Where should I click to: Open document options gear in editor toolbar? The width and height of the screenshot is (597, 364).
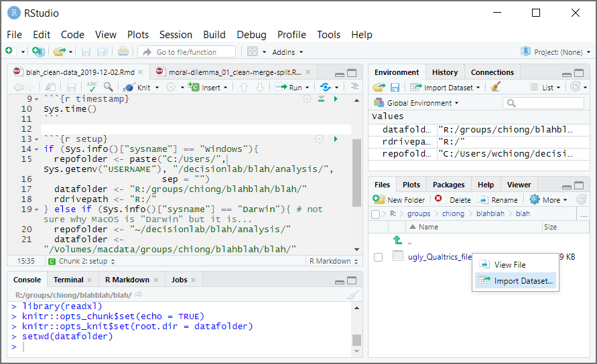[x=171, y=88]
